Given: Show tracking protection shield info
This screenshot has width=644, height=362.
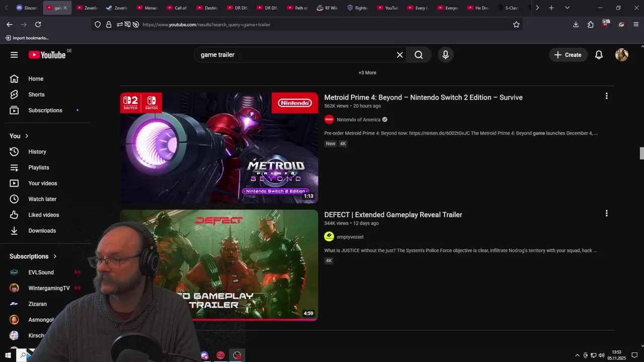Looking at the screenshot, I should coord(98,24).
